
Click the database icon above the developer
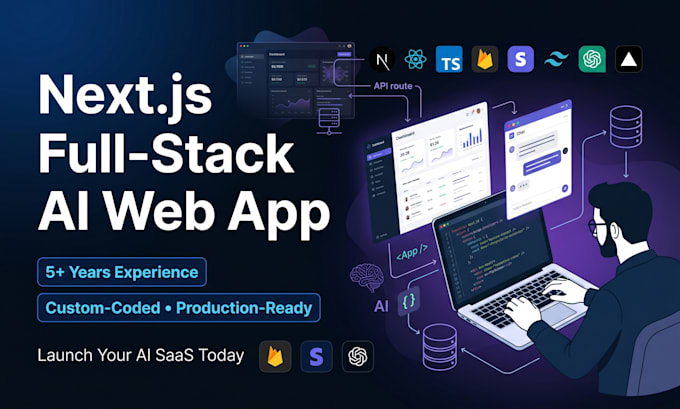(626, 127)
